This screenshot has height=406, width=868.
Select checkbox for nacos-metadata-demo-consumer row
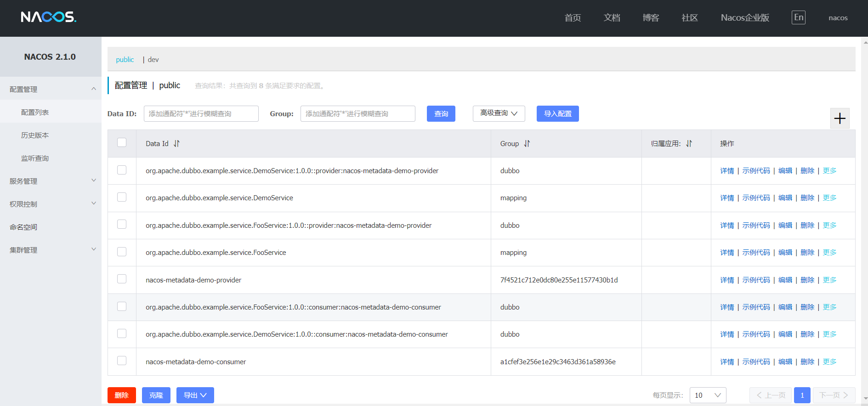click(x=122, y=361)
